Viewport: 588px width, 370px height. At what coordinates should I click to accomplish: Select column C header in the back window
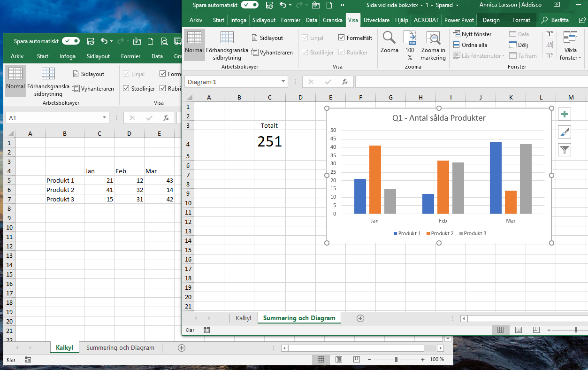click(x=99, y=134)
